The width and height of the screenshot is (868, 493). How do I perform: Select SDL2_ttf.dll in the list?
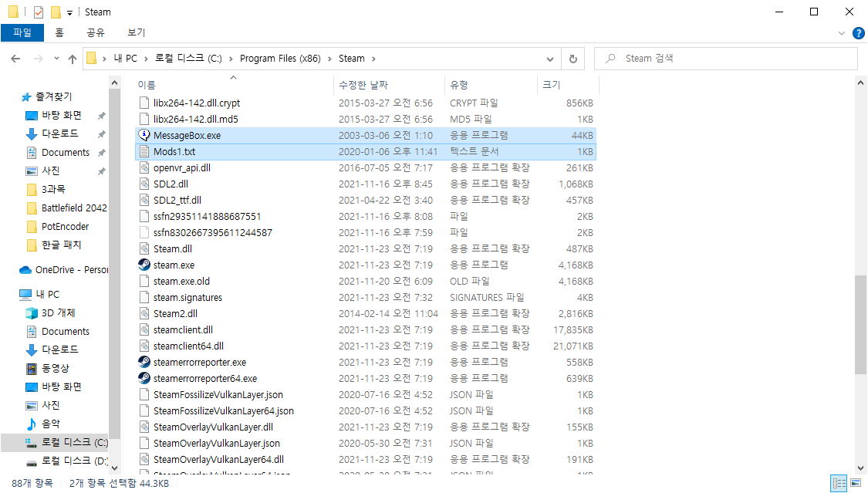177,200
